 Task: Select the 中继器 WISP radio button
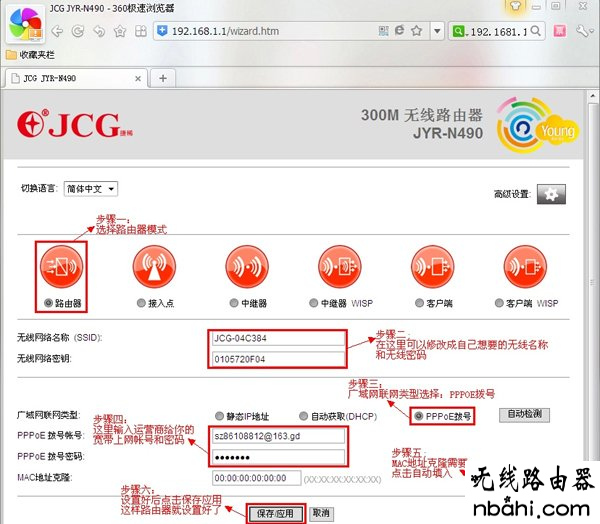point(313,303)
